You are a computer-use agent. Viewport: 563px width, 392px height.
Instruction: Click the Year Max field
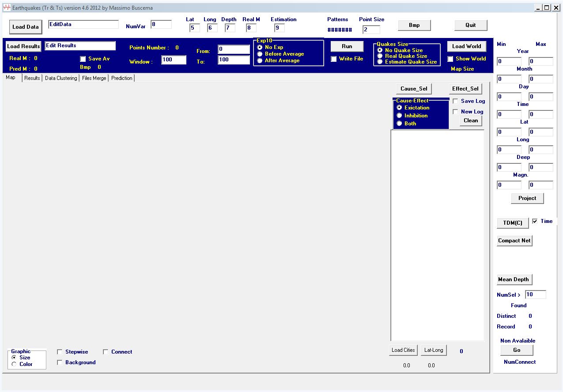point(541,61)
